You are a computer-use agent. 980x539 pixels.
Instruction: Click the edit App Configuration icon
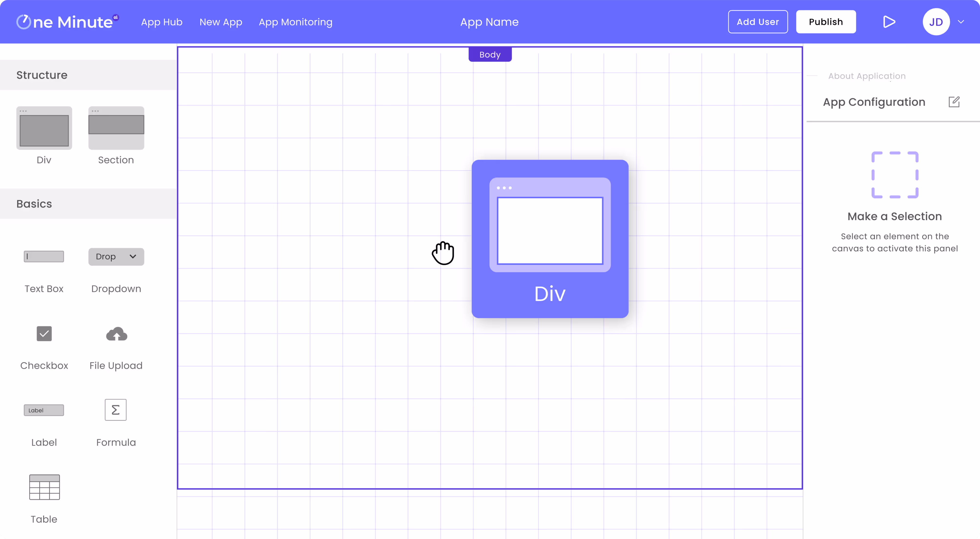tap(954, 101)
